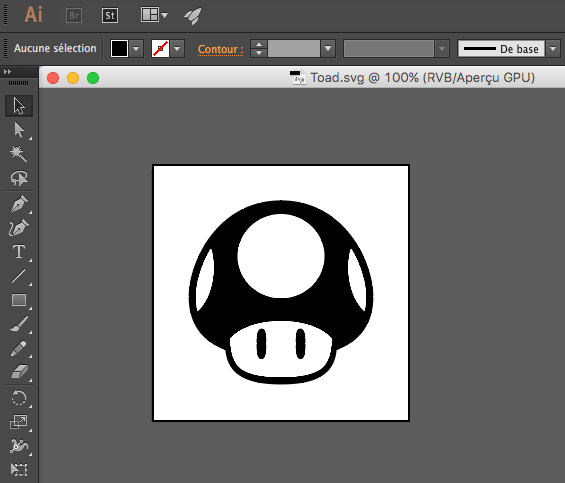Select the Direct Selection tool

point(19,130)
